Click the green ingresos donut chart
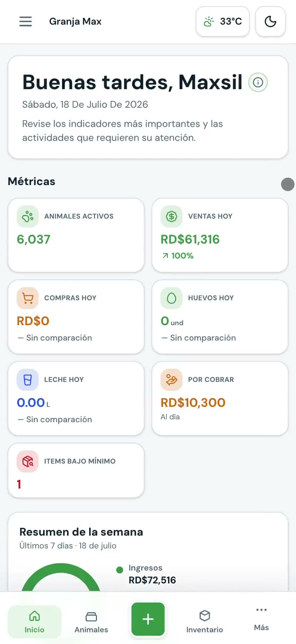296x644 pixels. pyautogui.click(x=61, y=577)
